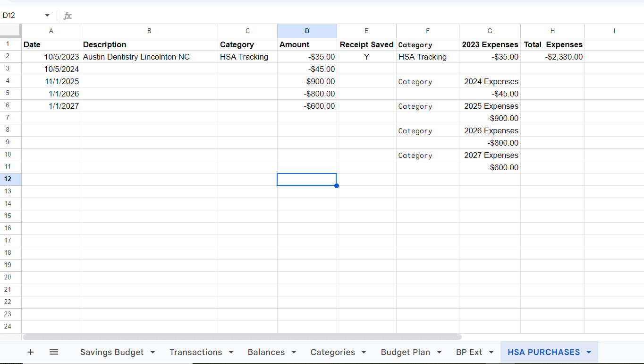Select the Description header cell

tap(149, 44)
